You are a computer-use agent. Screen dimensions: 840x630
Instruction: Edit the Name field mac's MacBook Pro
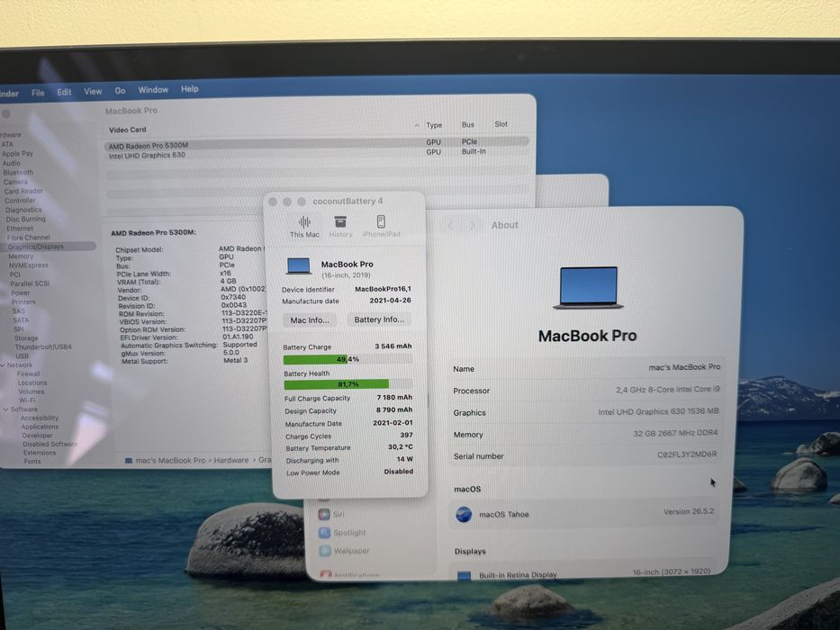684,367
